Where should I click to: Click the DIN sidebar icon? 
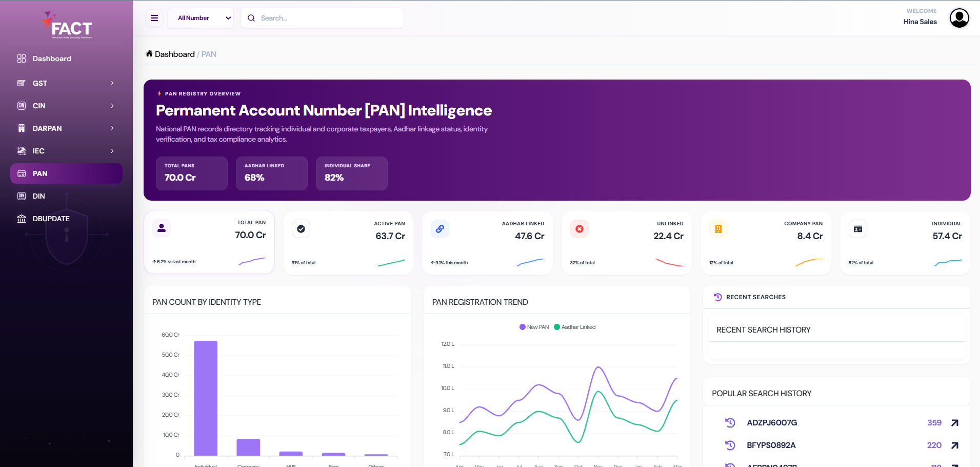coord(22,196)
